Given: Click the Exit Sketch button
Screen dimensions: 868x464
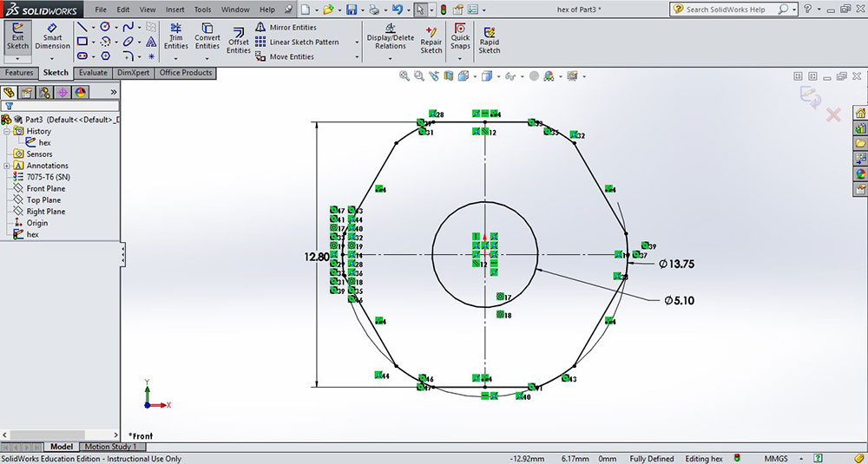Looking at the screenshot, I should (17, 37).
